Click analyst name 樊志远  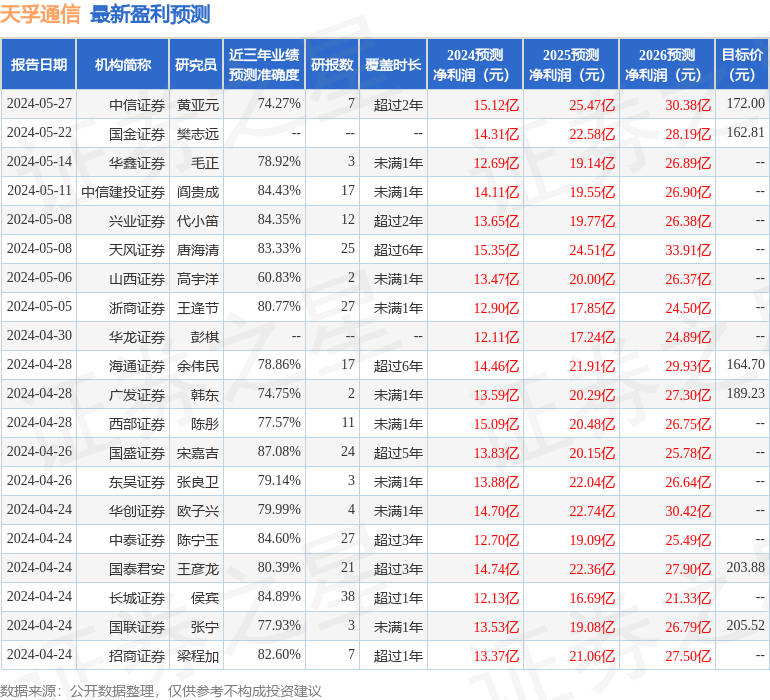pos(198,134)
